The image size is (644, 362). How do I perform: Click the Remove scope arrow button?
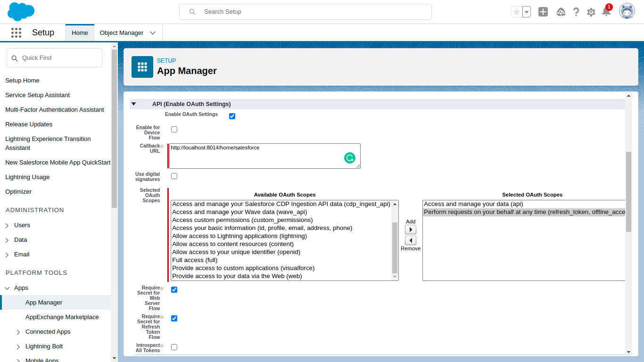pos(411,240)
